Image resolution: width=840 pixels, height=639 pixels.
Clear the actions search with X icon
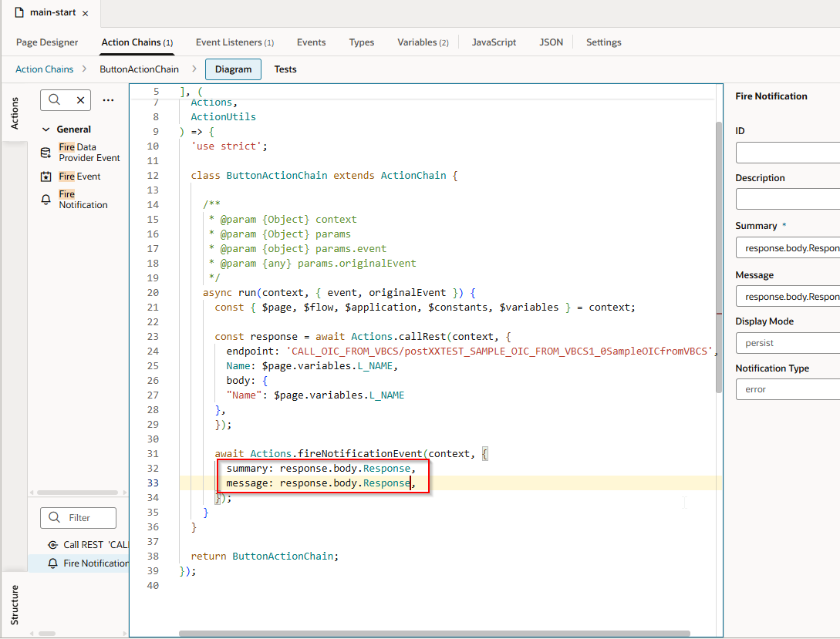80,100
